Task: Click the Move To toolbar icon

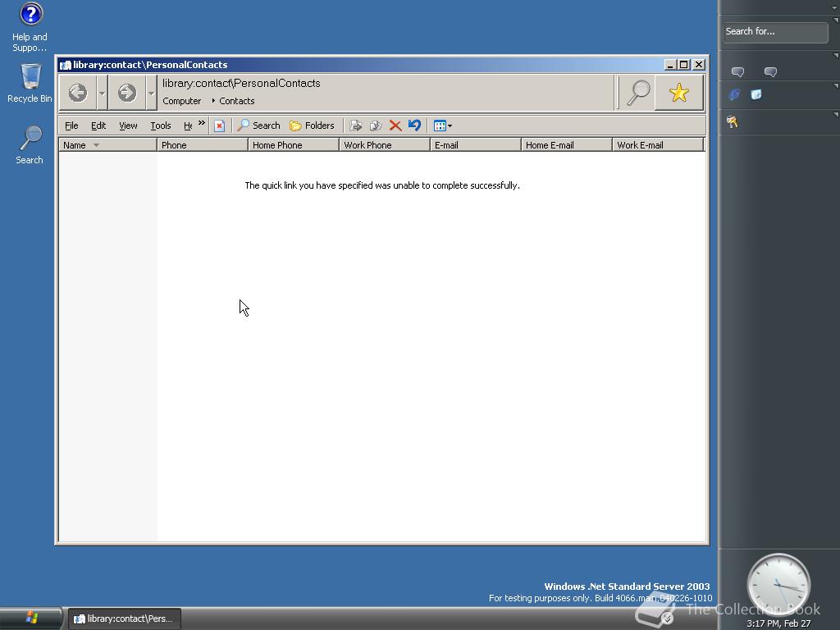Action: click(x=355, y=126)
